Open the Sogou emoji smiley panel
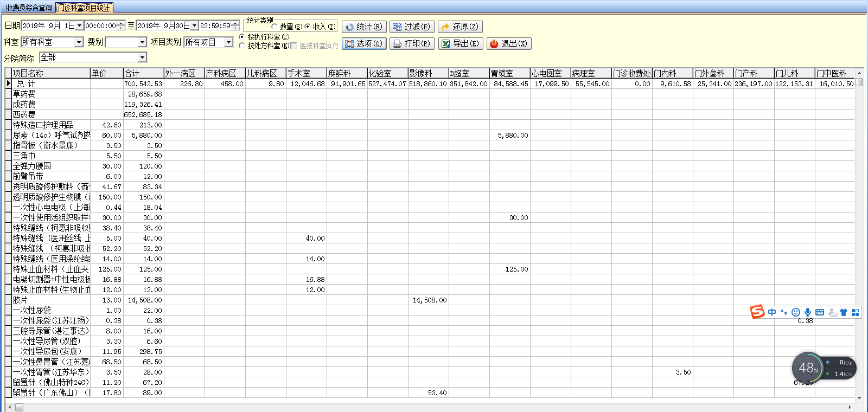The width and height of the screenshot is (868, 412). click(x=796, y=312)
